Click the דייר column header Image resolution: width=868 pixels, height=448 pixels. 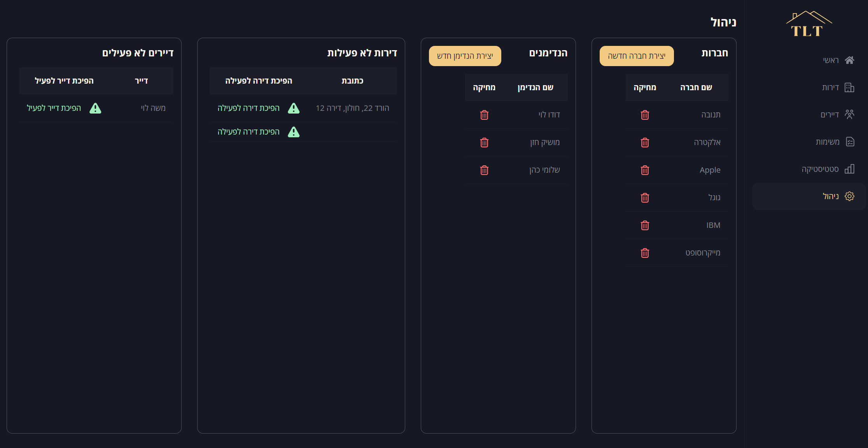pos(142,81)
